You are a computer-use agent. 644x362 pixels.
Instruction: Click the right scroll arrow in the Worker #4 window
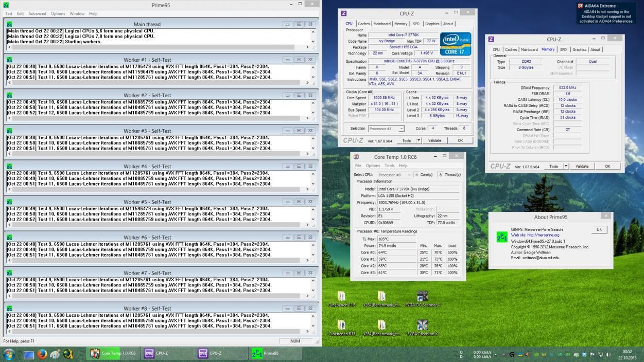[308, 189]
